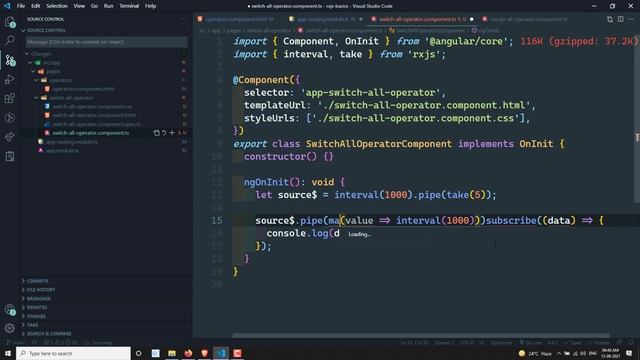Select Source Control icon in activity bar

10,60
